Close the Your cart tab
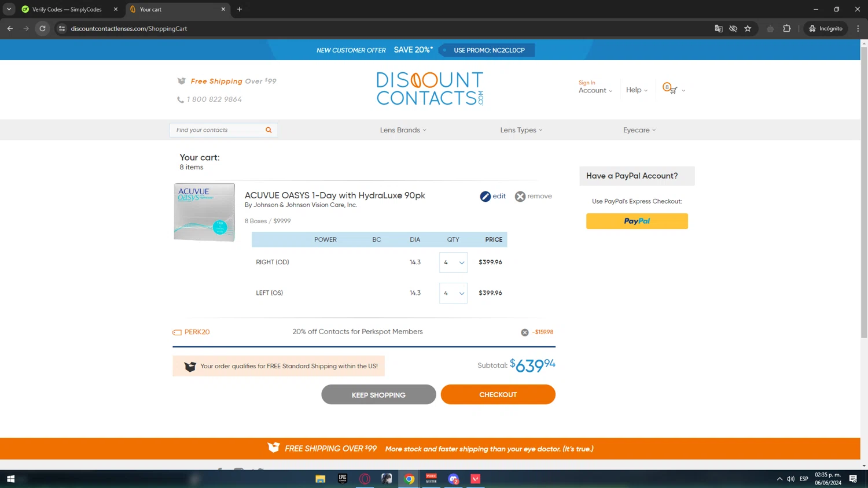 223,9
